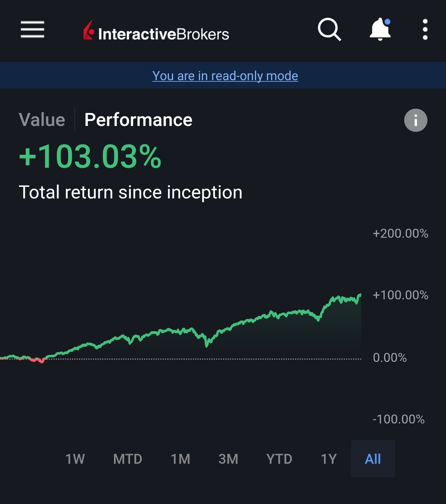Set chart range to 1W
This screenshot has height=504, width=446.
pos(75,459)
